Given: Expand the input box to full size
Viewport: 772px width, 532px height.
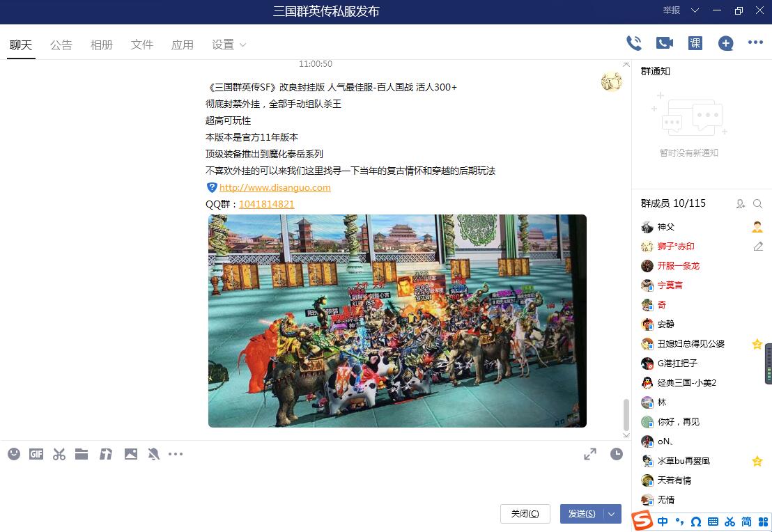Looking at the screenshot, I should tap(590, 454).
